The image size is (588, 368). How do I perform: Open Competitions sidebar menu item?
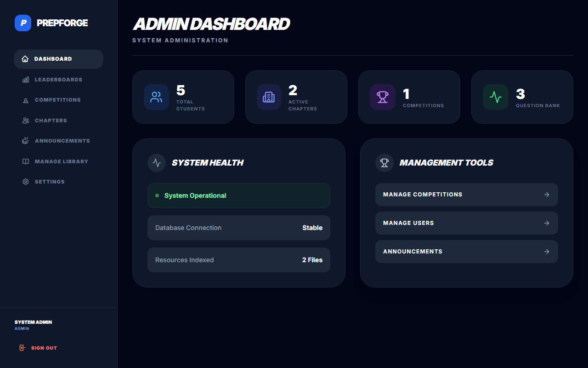(x=57, y=100)
